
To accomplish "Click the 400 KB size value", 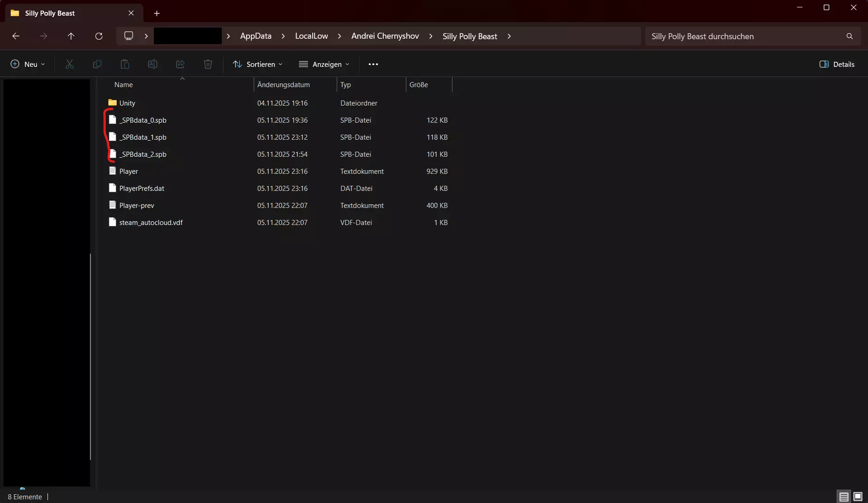I will click(x=437, y=205).
